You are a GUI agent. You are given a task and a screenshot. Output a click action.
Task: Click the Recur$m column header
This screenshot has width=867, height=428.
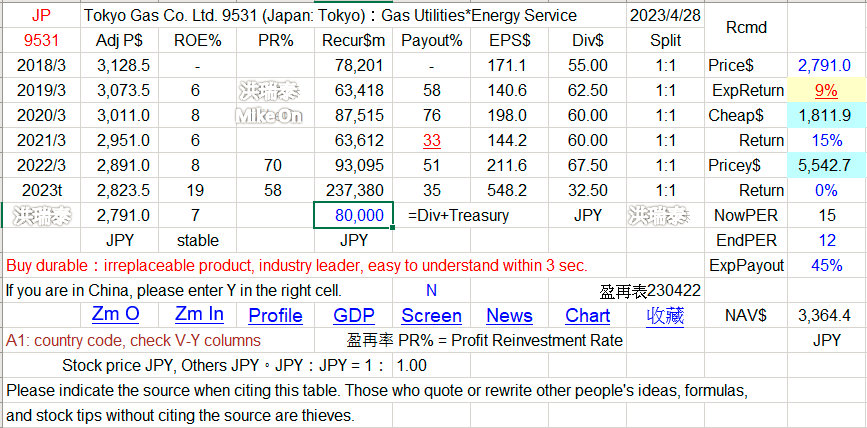pos(354,40)
